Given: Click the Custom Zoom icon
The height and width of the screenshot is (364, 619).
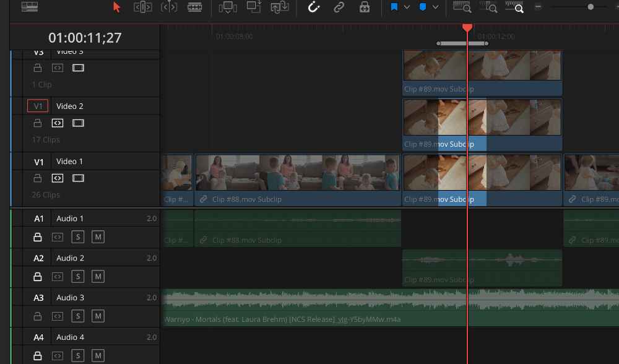Looking at the screenshot, I should 514,7.
